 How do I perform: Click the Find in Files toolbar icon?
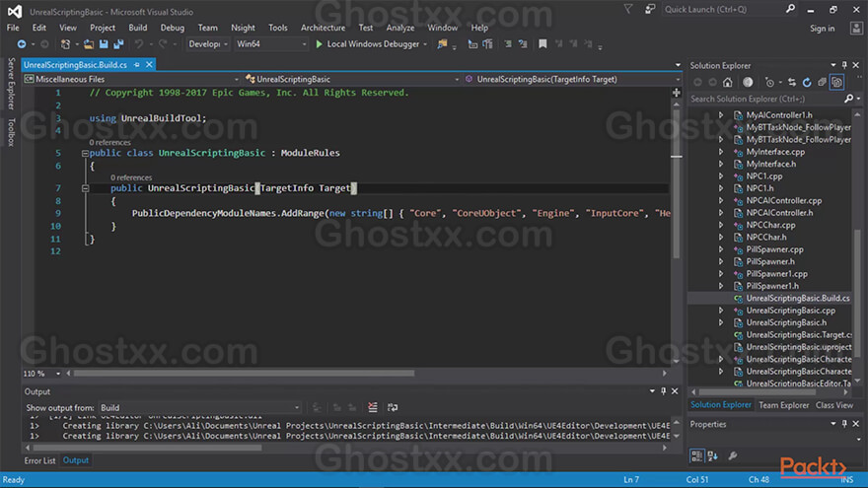(x=442, y=44)
